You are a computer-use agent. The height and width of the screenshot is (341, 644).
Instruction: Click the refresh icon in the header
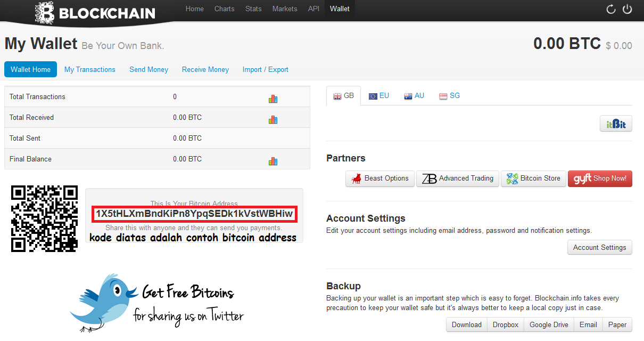(611, 9)
